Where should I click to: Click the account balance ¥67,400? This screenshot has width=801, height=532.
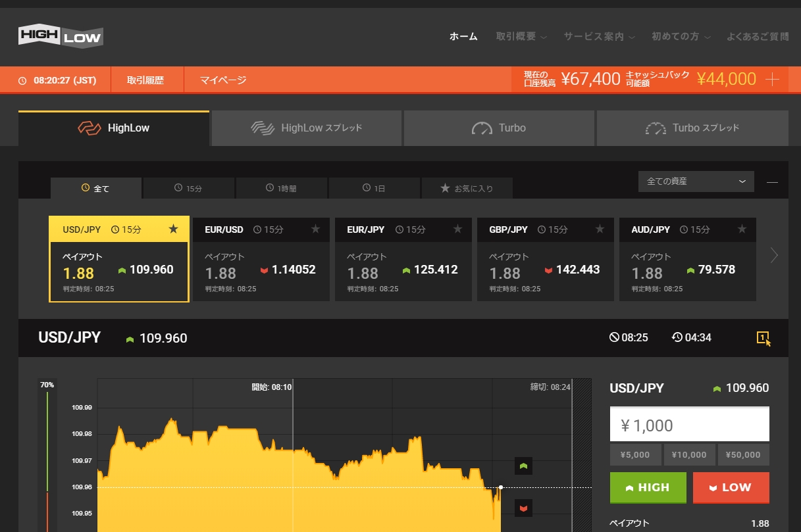591,80
